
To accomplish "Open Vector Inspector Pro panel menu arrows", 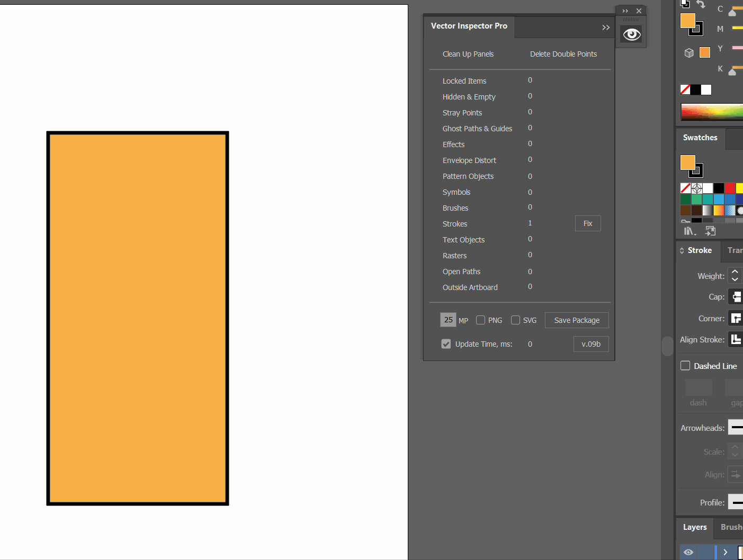I will (606, 28).
